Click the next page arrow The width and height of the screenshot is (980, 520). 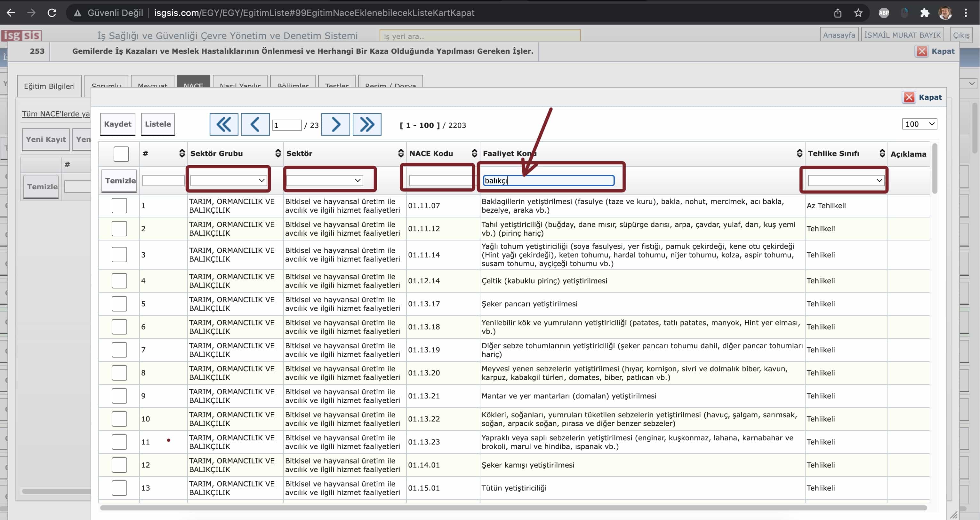pos(335,124)
